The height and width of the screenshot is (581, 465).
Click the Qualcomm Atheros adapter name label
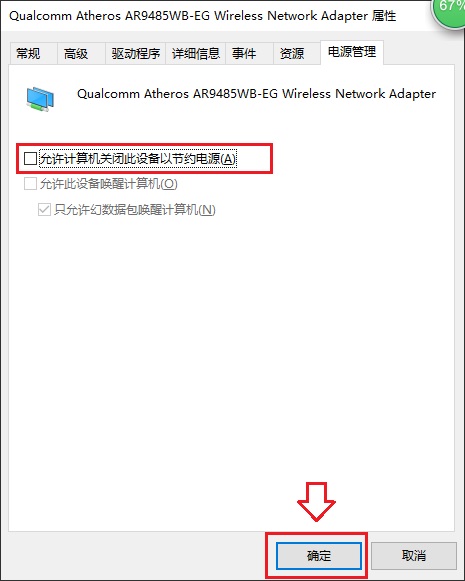[256, 94]
